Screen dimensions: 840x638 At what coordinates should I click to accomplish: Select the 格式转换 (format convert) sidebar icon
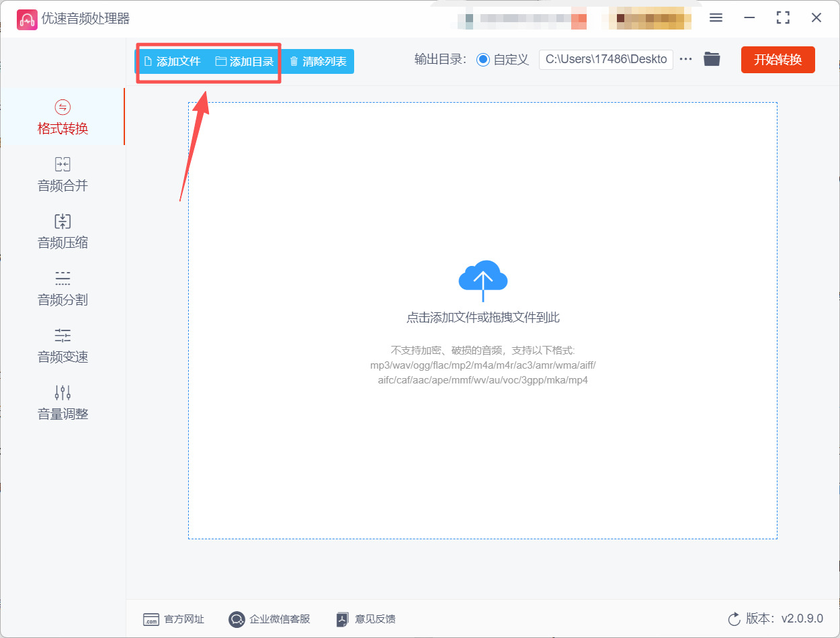click(62, 118)
